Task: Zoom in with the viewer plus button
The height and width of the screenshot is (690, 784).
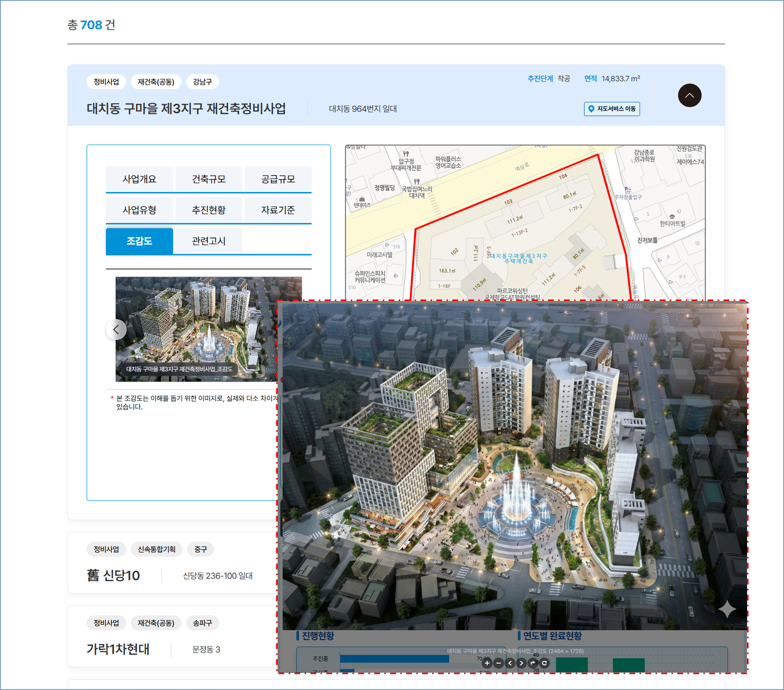Action: tap(487, 663)
